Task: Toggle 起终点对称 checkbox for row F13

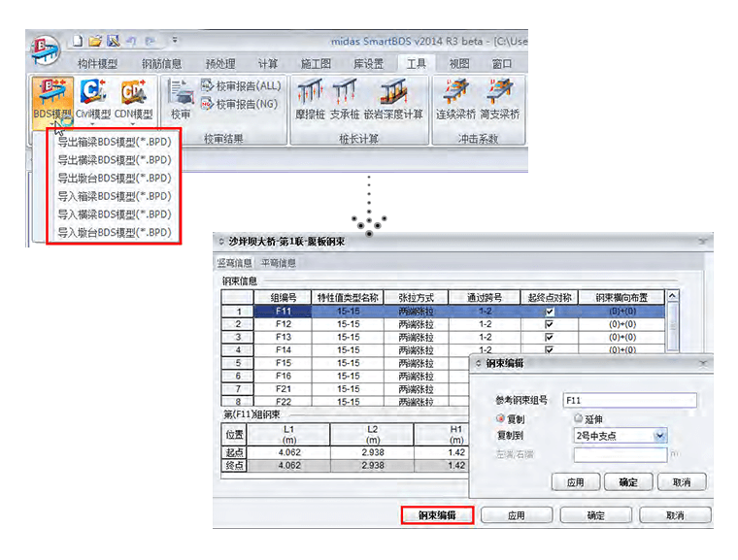Action: tap(549, 338)
